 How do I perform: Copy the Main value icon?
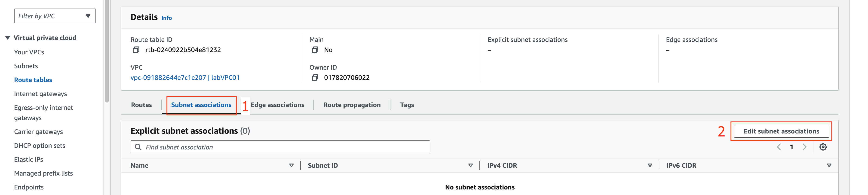315,50
